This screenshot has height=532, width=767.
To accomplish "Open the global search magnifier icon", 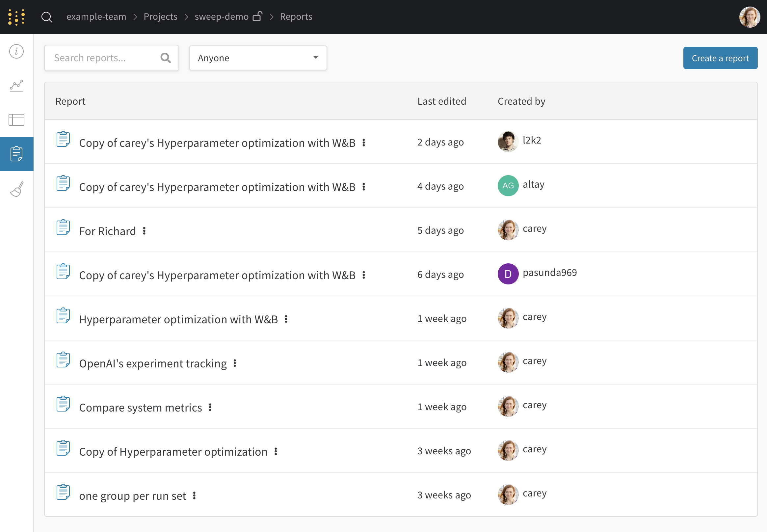I will click(47, 17).
